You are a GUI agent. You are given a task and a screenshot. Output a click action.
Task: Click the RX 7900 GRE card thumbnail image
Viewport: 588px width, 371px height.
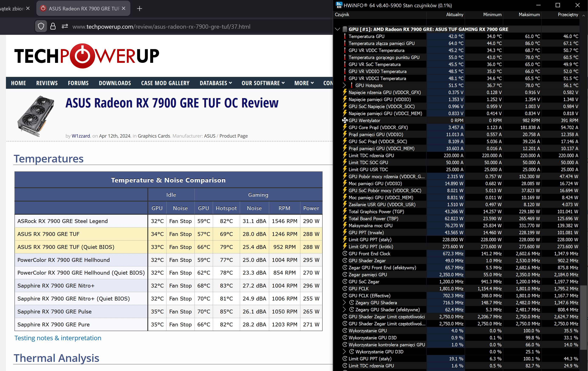tap(36, 116)
